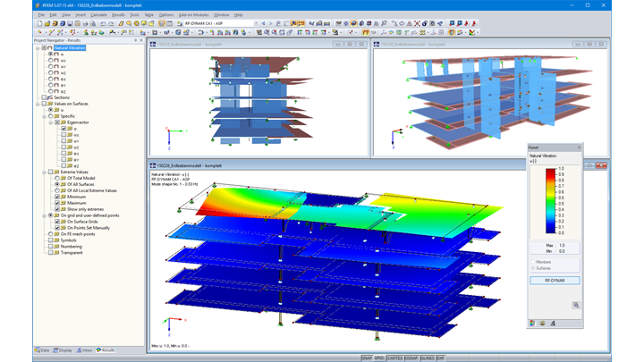The width and height of the screenshot is (644, 362).
Task: Select Of Total Model radio button
Action: click(57, 178)
